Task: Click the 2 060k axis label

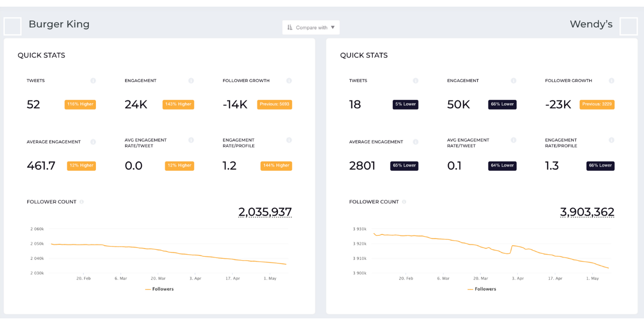Action: [37, 229]
